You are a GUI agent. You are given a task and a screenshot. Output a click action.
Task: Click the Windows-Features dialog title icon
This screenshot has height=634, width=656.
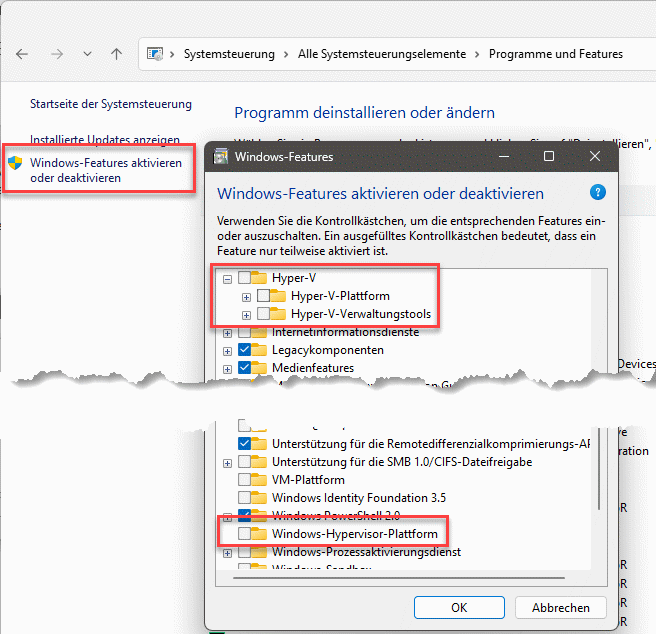pyautogui.click(x=221, y=157)
